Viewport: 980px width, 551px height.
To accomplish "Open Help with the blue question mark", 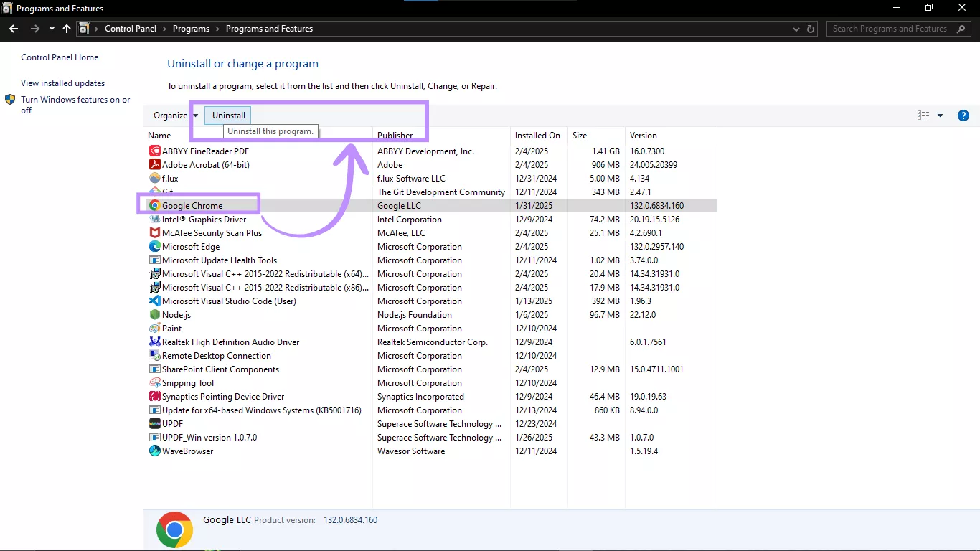I will point(963,116).
